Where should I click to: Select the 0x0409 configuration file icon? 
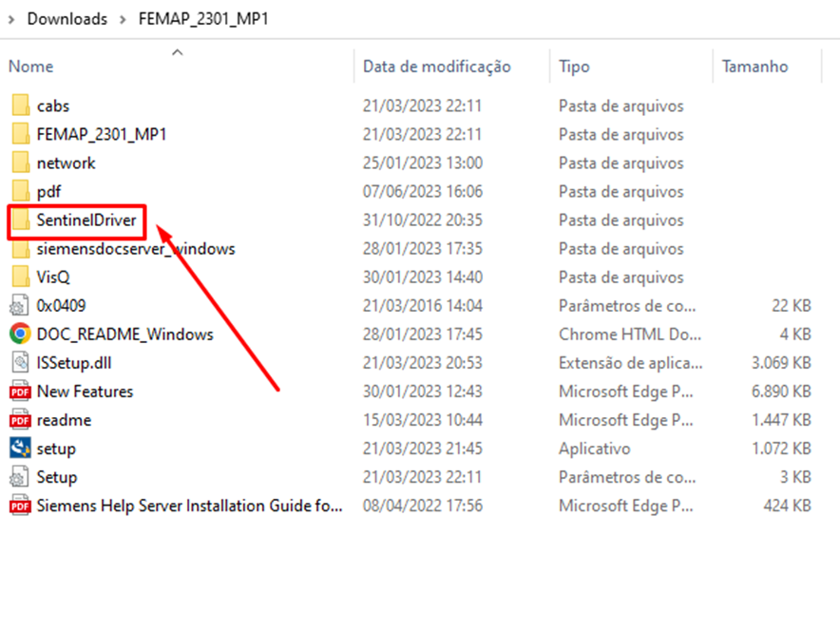tap(20, 305)
